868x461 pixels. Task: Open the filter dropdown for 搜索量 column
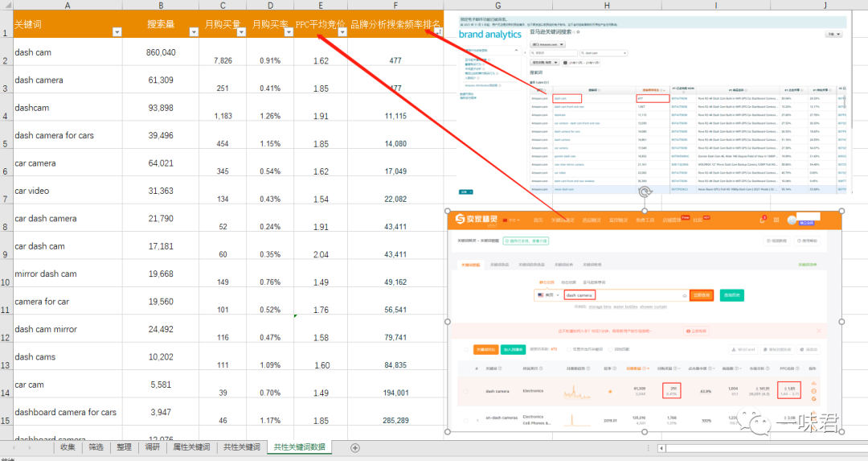point(193,32)
